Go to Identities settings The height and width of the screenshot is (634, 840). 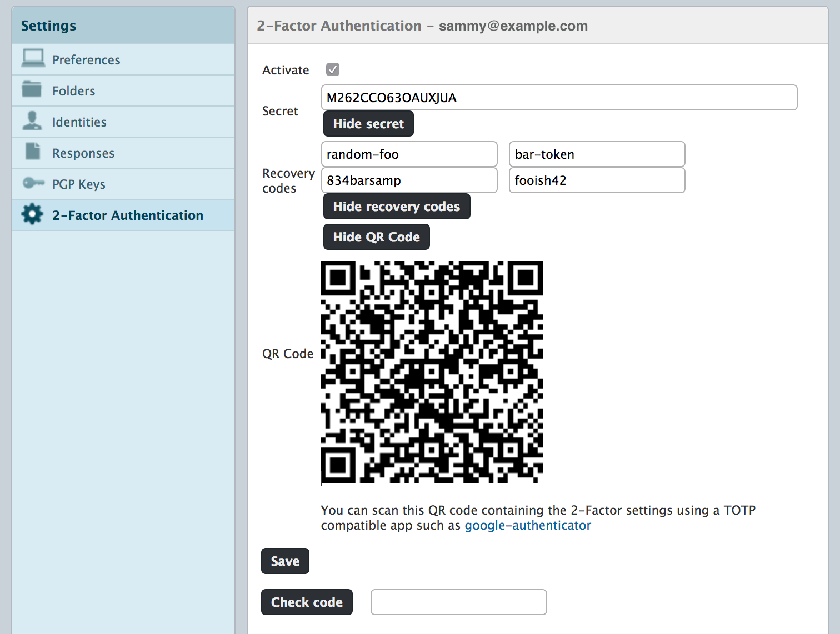[x=123, y=122]
